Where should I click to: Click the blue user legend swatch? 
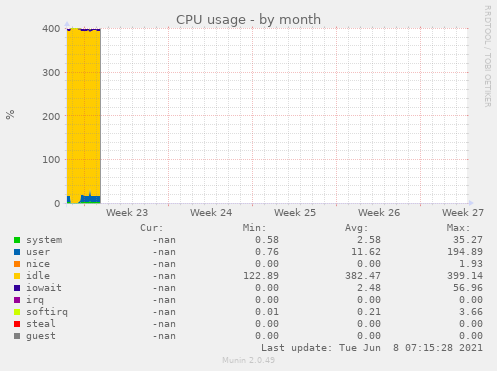coord(17,252)
